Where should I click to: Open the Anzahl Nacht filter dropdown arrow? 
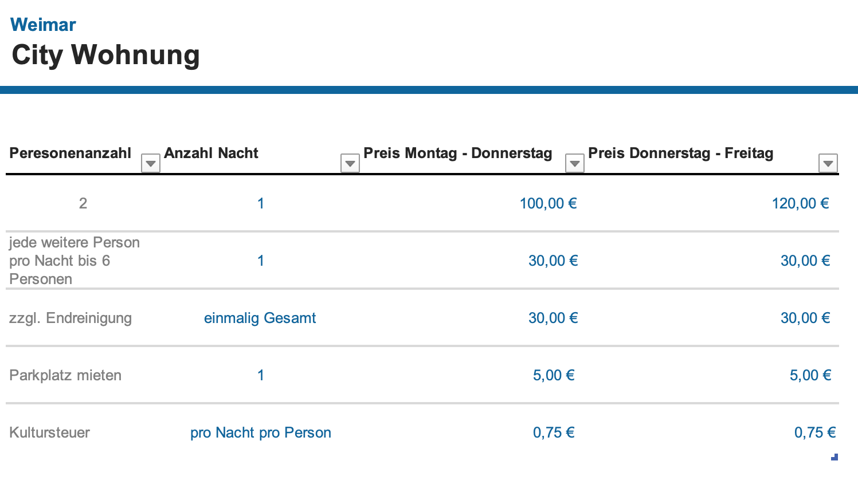tap(350, 163)
